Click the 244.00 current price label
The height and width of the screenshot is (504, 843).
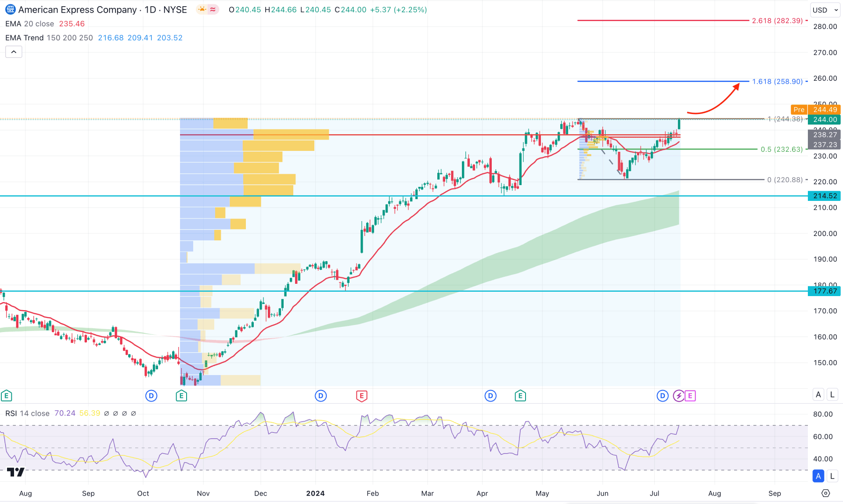pyautogui.click(x=824, y=119)
